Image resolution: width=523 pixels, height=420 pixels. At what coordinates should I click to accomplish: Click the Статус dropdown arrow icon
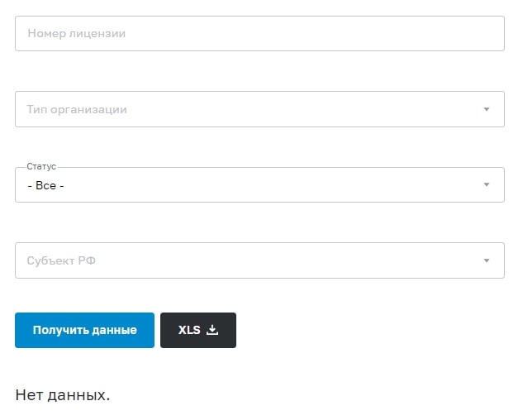tap(487, 184)
